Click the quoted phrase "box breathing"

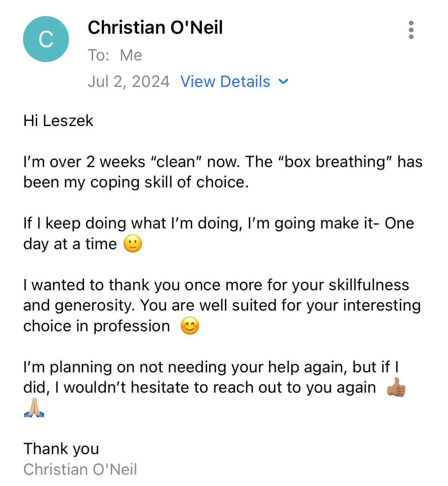point(335,162)
